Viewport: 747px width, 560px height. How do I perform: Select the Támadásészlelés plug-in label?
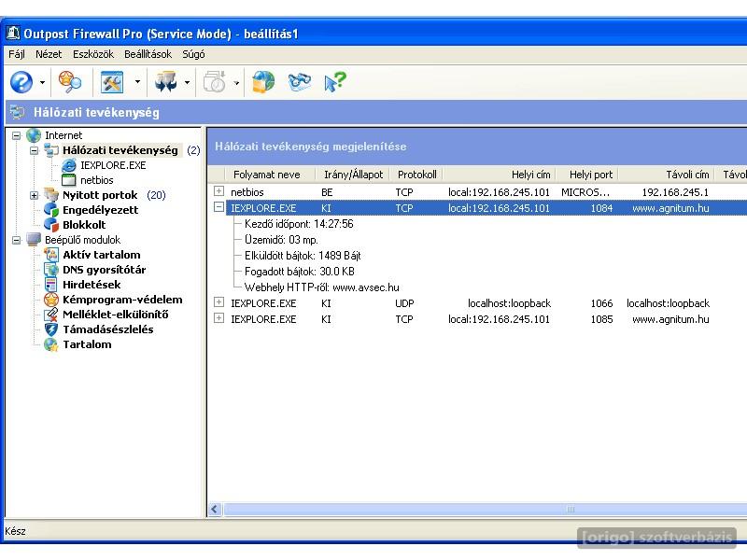108,329
